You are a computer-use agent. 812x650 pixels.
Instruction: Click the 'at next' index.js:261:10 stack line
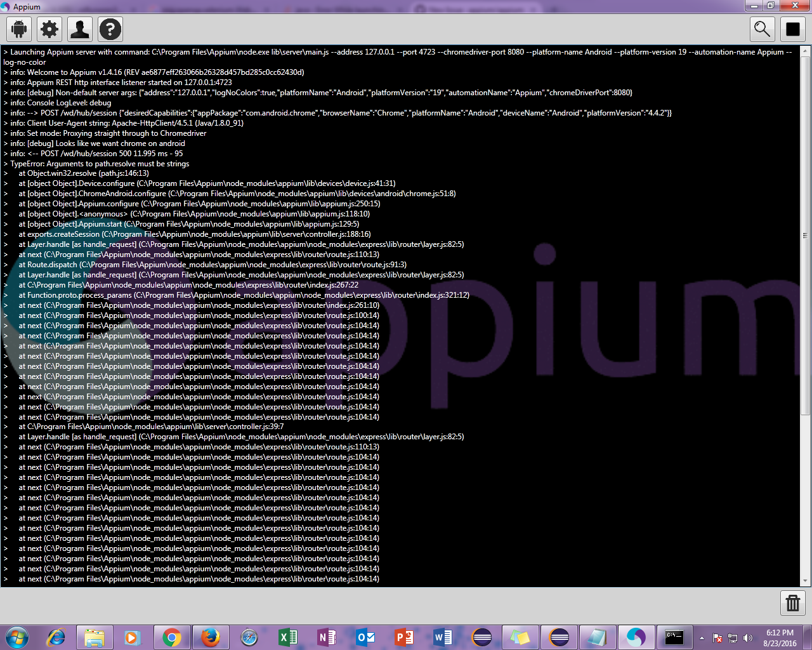pyautogui.click(x=191, y=305)
